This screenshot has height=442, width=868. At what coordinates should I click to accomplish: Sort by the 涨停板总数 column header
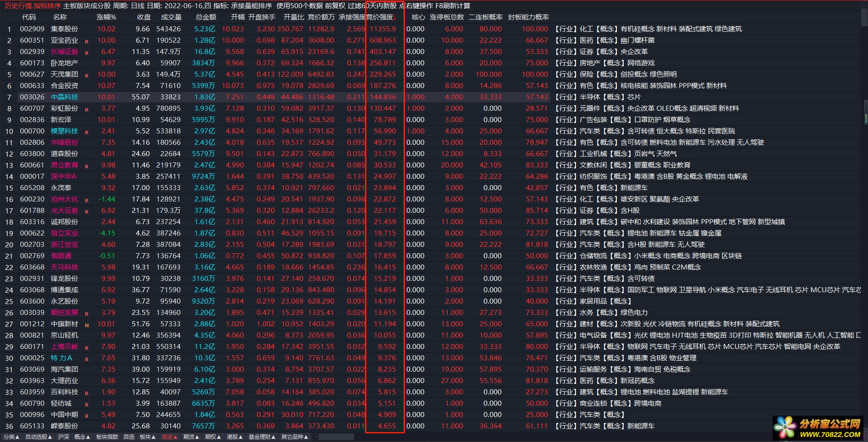[x=447, y=17]
